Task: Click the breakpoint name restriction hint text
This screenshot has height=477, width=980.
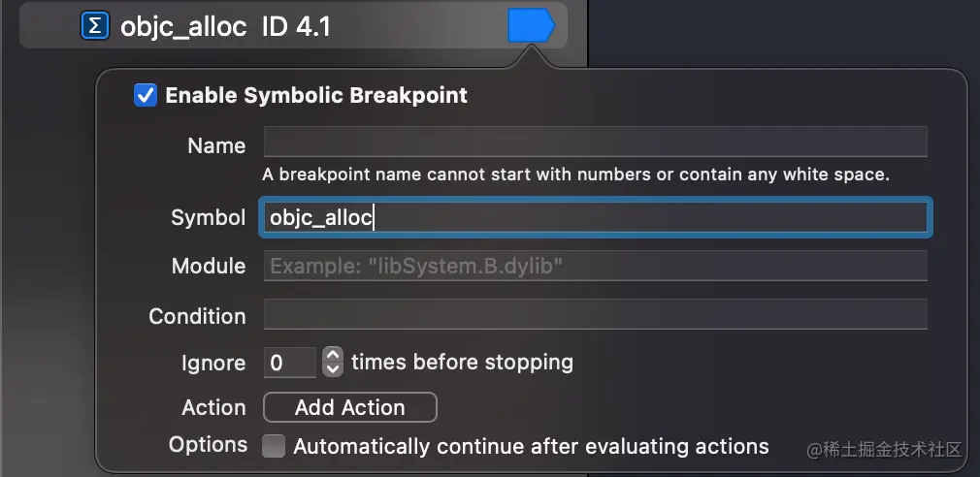Action: [575, 175]
